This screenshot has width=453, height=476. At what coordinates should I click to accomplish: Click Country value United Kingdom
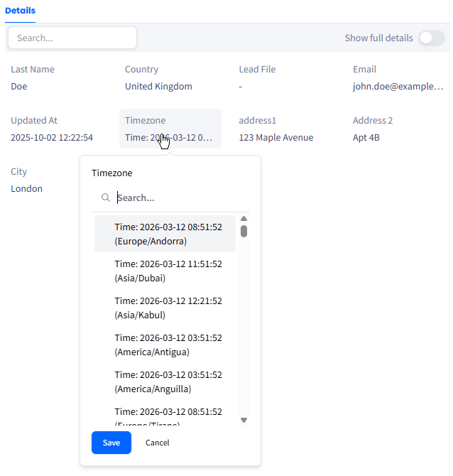click(158, 87)
